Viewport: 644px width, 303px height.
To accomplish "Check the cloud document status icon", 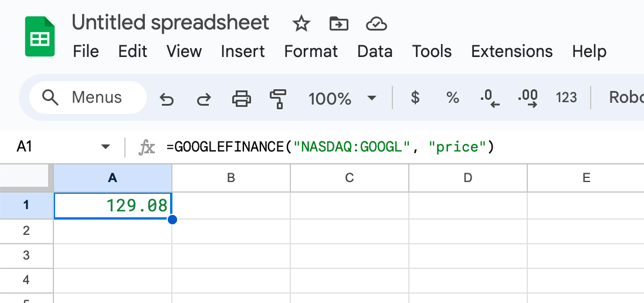I will 376,23.
